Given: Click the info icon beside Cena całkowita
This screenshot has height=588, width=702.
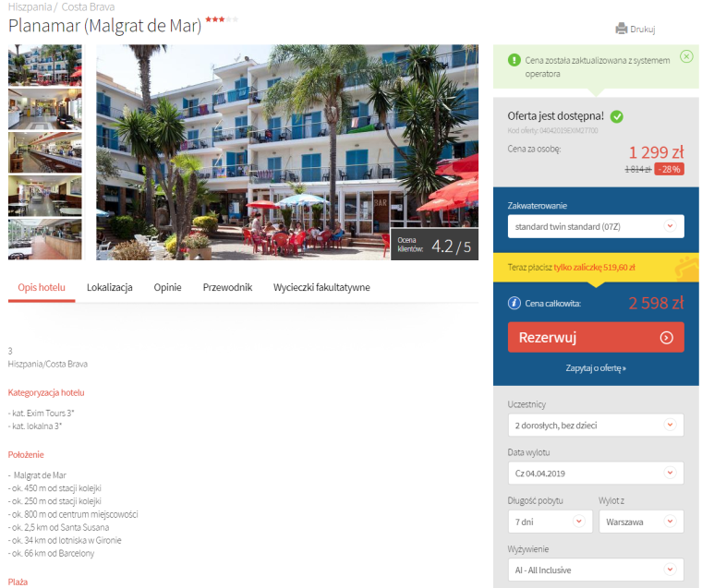Looking at the screenshot, I should click(514, 303).
